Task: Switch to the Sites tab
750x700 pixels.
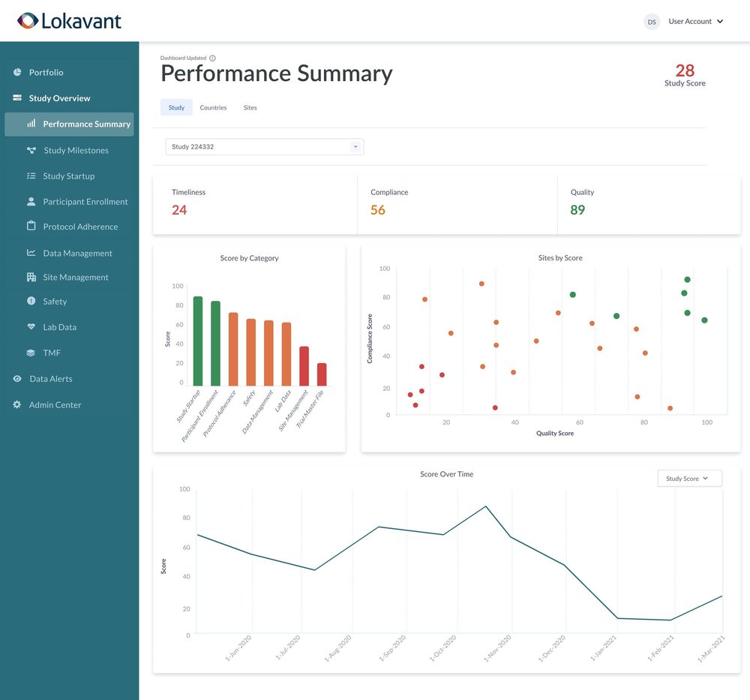Action: pos(250,107)
